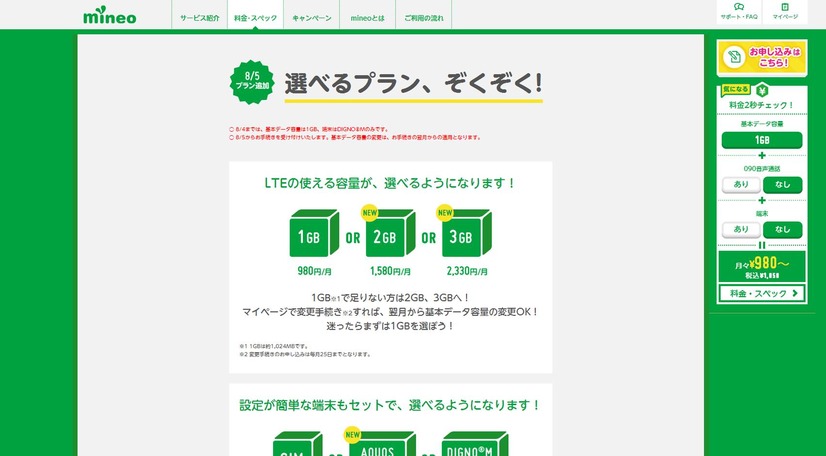Viewport: 826px width, 456px height.
Task: Click the NEW badge on AQUOS cube
Action: [x=352, y=435]
